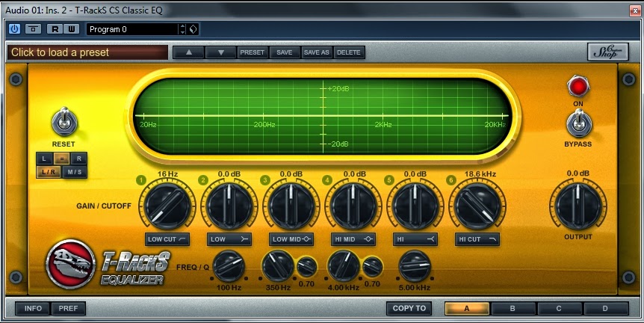Go to next preset with down arrow
Viewport: 644px width, 323px height.
(220, 52)
